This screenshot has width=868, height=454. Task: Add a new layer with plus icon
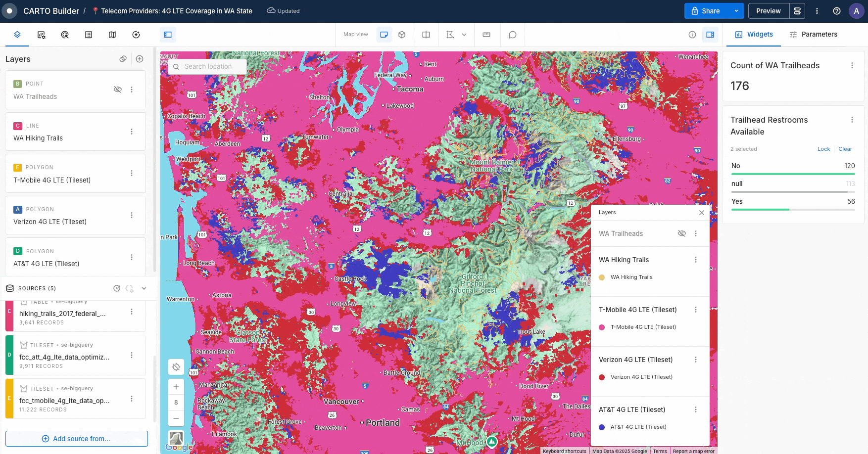140,59
